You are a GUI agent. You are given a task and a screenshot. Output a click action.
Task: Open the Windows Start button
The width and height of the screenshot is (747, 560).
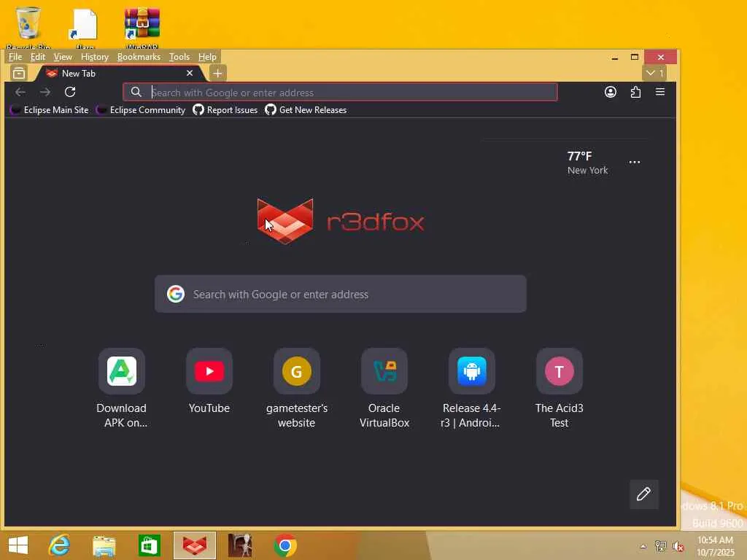tap(18, 545)
